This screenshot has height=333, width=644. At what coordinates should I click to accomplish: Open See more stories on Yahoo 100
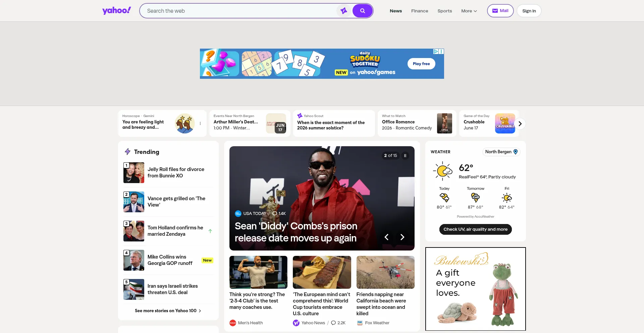(x=168, y=311)
